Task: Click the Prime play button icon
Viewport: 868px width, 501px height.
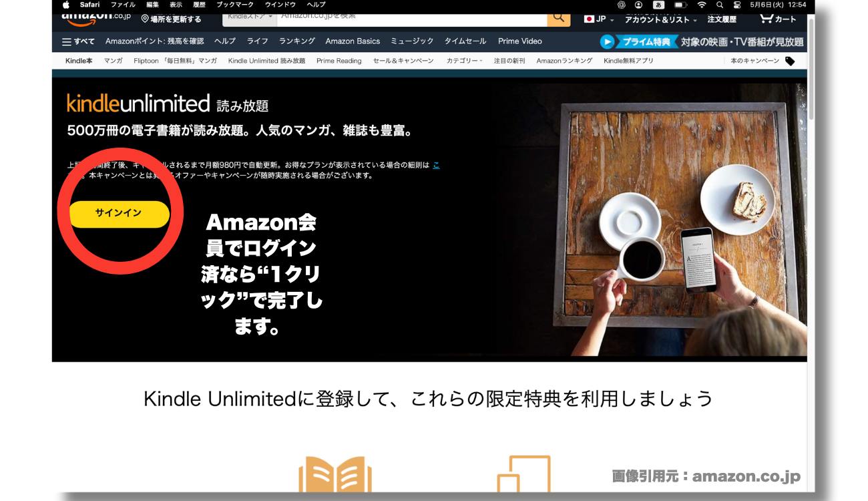Action: (607, 41)
